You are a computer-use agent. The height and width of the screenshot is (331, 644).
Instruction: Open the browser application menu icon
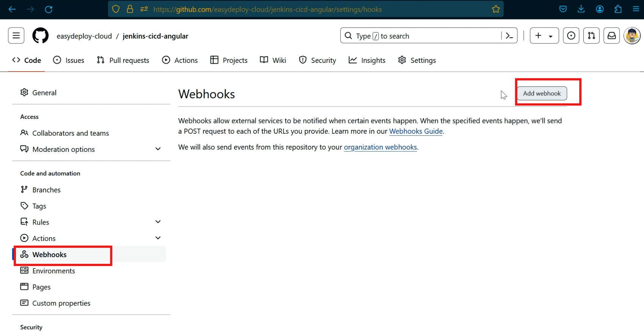click(x=636, y=9)
